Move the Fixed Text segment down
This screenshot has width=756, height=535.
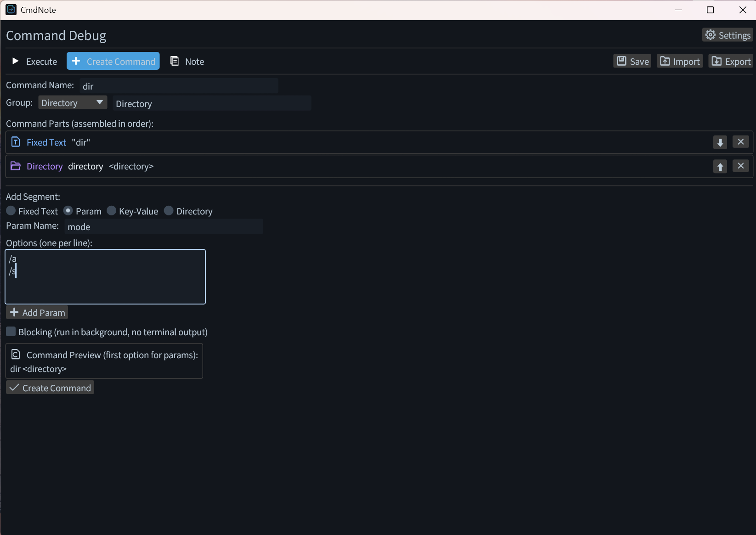coord(720,142)
